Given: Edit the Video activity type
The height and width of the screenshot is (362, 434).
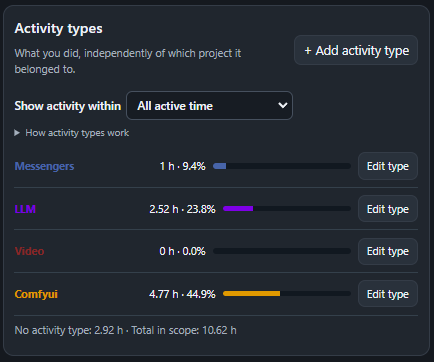Looking at the screenshot, I should coord(388,251).
